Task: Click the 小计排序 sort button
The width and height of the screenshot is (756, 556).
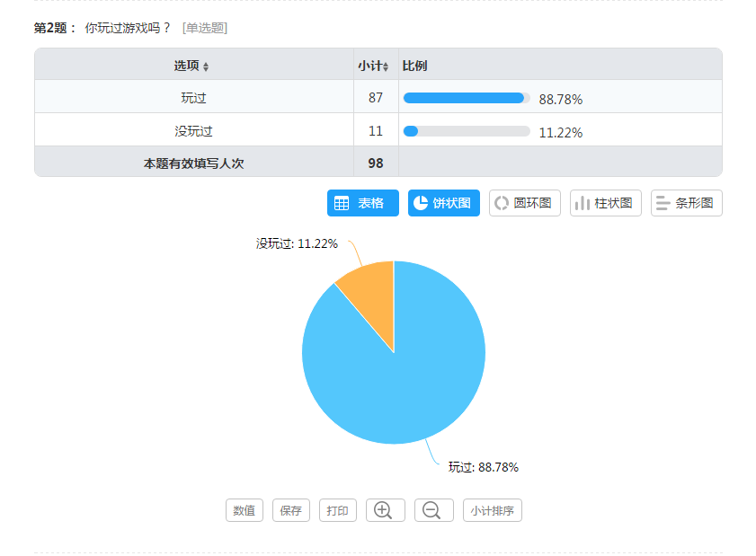Action: point(493,510)
